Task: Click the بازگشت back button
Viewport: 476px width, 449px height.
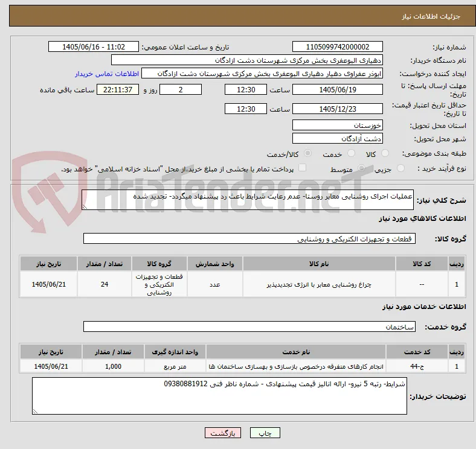Action: [223, 433]
